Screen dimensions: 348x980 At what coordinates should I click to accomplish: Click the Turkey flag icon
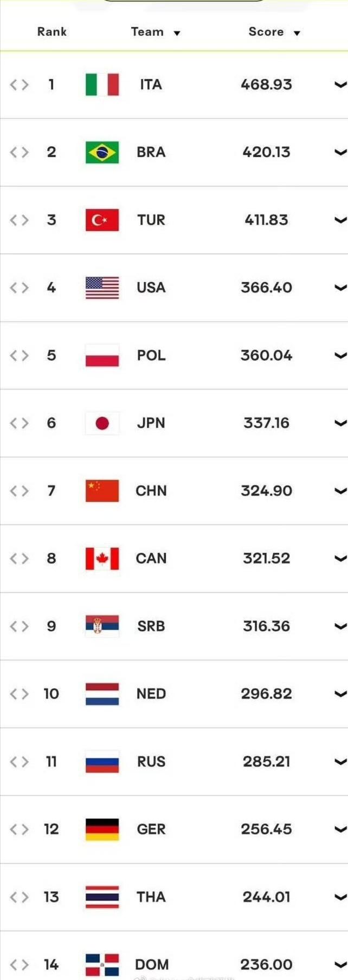[102, 220]
